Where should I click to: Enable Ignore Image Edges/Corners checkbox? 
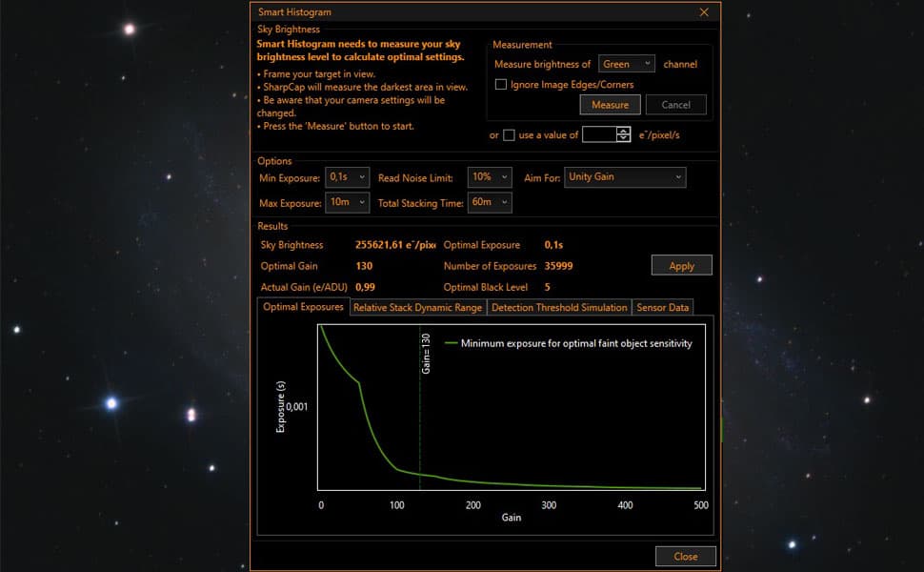[501, 85]
